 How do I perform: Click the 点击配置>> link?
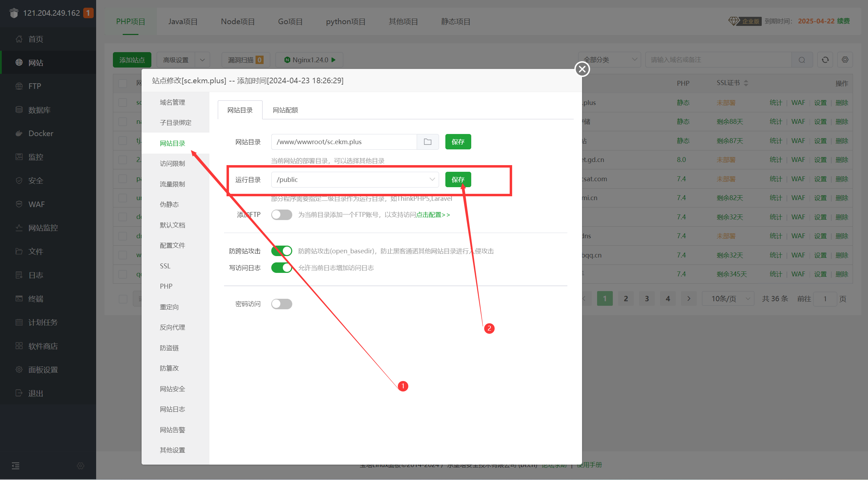click(433, 214)
